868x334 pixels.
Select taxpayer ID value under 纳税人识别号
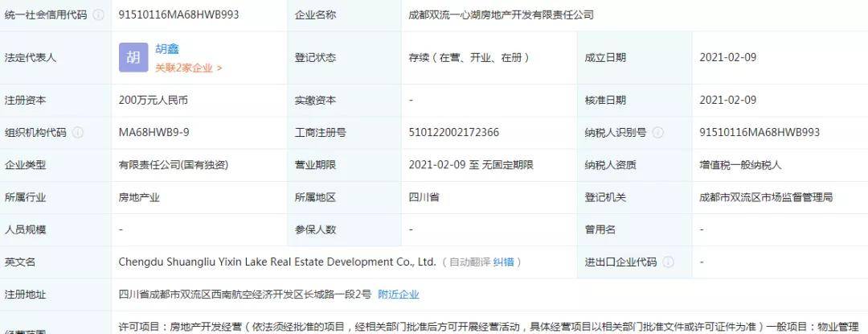pyautogui.click(x=759, y=132)
